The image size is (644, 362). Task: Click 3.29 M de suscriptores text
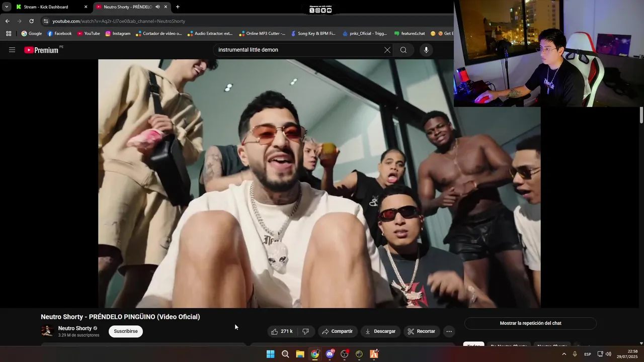tap(78, 335)
